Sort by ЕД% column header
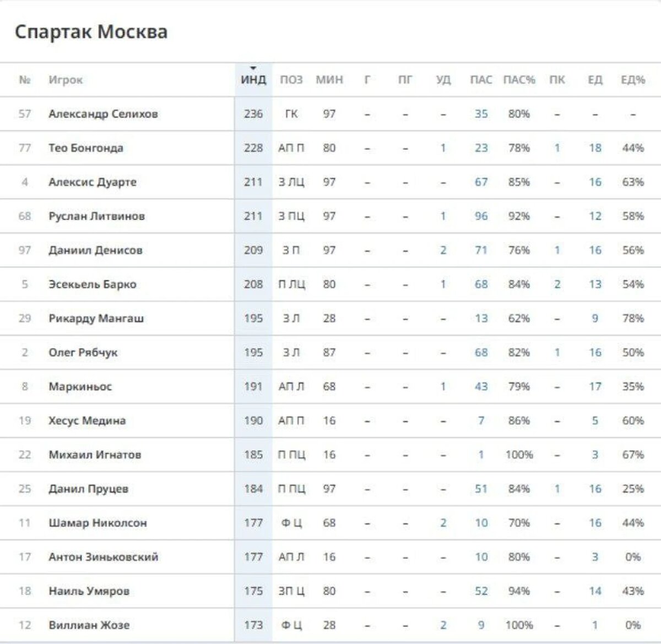This screenshot has height=644, width=661. (x=633, y=80)
